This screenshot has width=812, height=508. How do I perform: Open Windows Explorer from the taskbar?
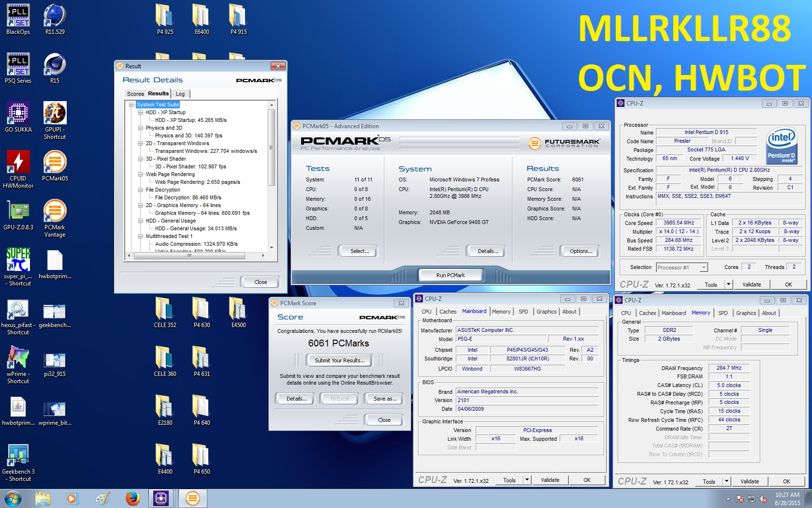[43, 498]
